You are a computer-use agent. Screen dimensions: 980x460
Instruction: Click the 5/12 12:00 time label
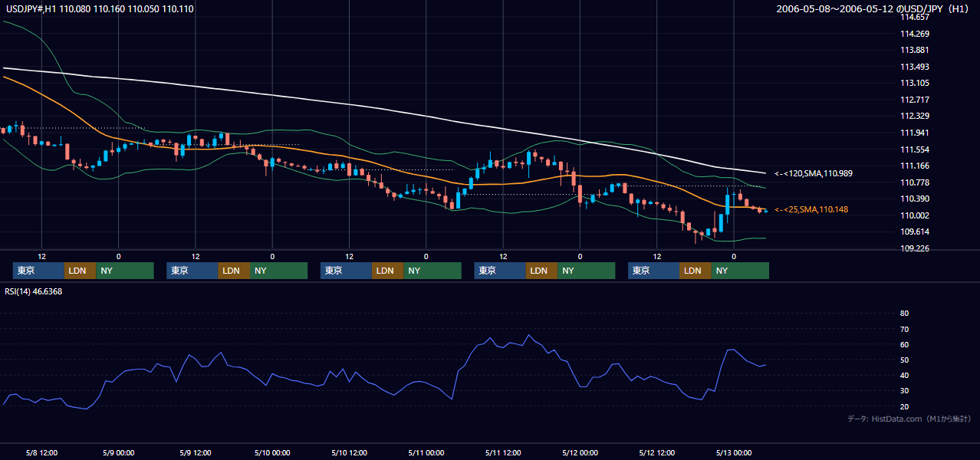[x=656, y=452]
